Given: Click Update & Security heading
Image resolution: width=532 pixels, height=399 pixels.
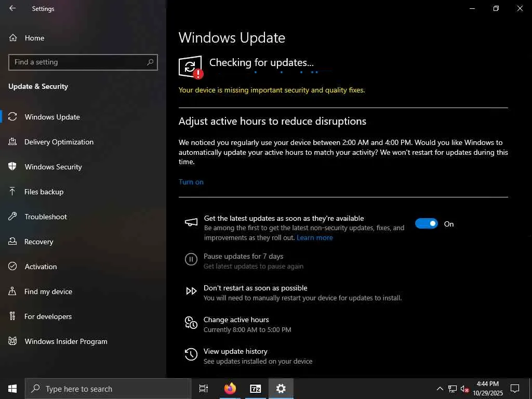Looking at the screenshot, I should coord(38,86).
